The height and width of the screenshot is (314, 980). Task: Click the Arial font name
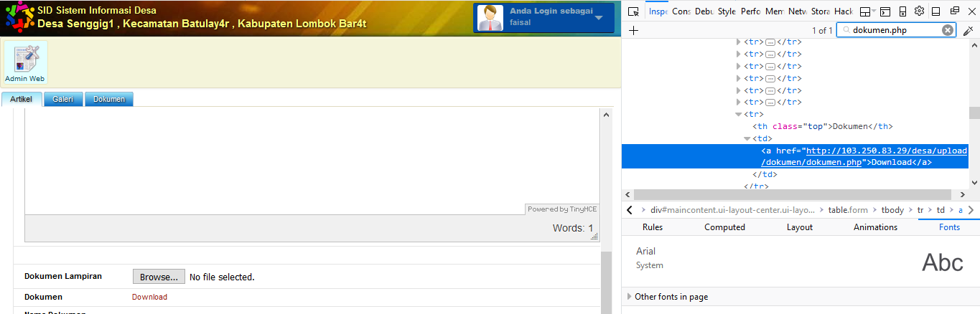[x=645, y=251]
